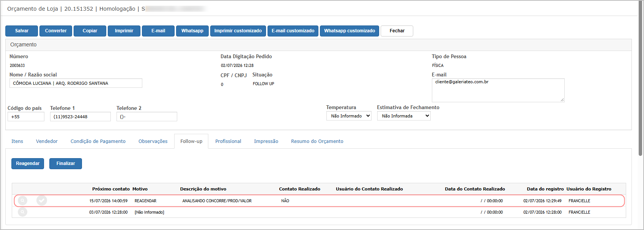The width and height of the screenshot is (644, 230).
Task: Click the E-mail text area
Action: [498, 90]
